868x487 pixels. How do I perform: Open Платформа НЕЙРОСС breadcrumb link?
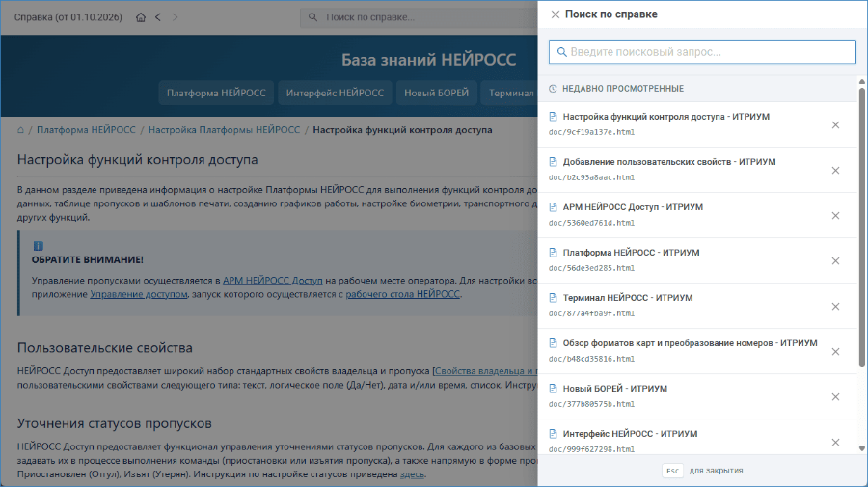click(86, 130)
